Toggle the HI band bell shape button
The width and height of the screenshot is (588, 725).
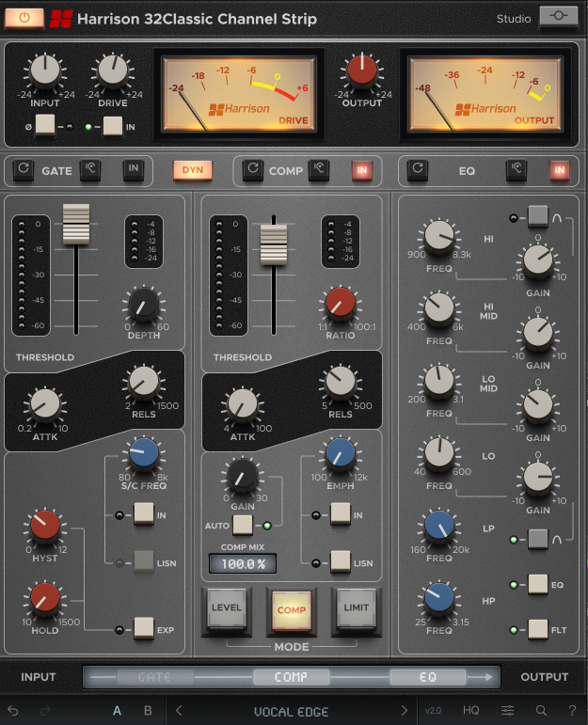tap(538, 216)
